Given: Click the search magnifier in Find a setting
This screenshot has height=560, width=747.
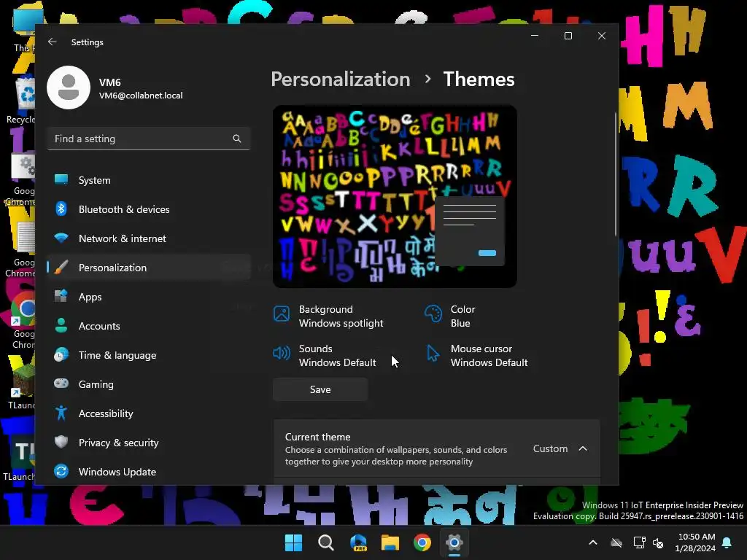Looking at the screenshot, I should [237, 139].
